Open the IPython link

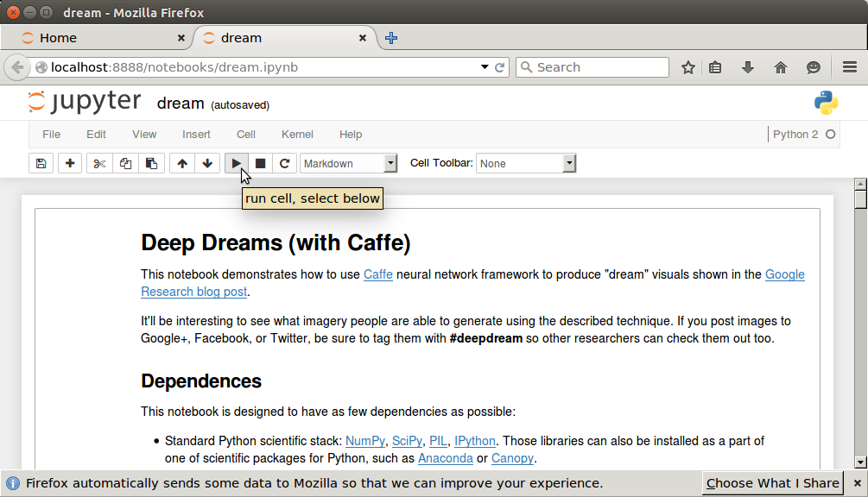(475, 441)
